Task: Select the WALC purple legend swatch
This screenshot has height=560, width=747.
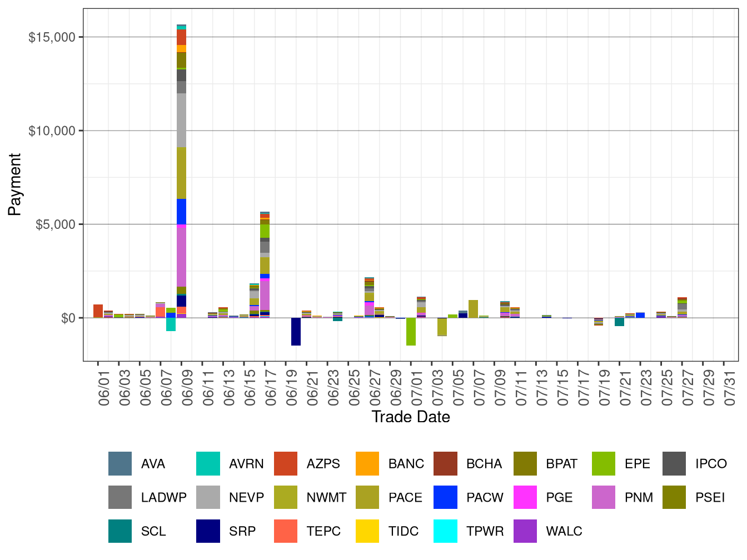Action: tap(525, 531)
